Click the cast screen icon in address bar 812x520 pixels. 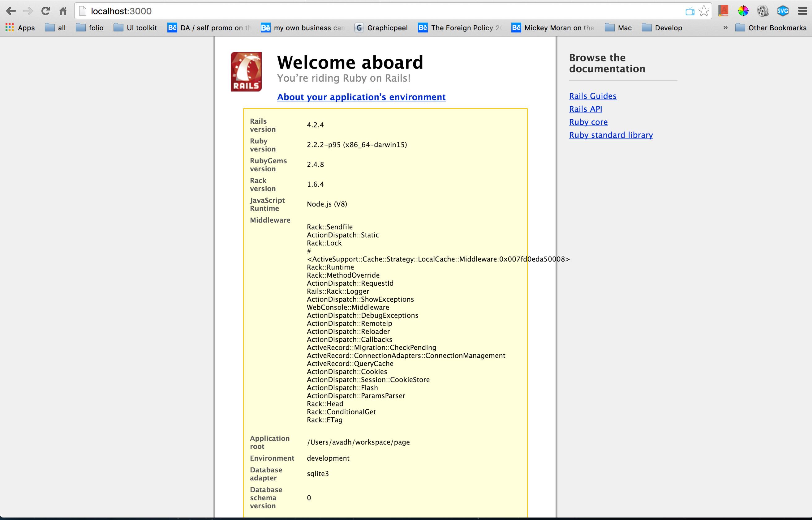690,11
